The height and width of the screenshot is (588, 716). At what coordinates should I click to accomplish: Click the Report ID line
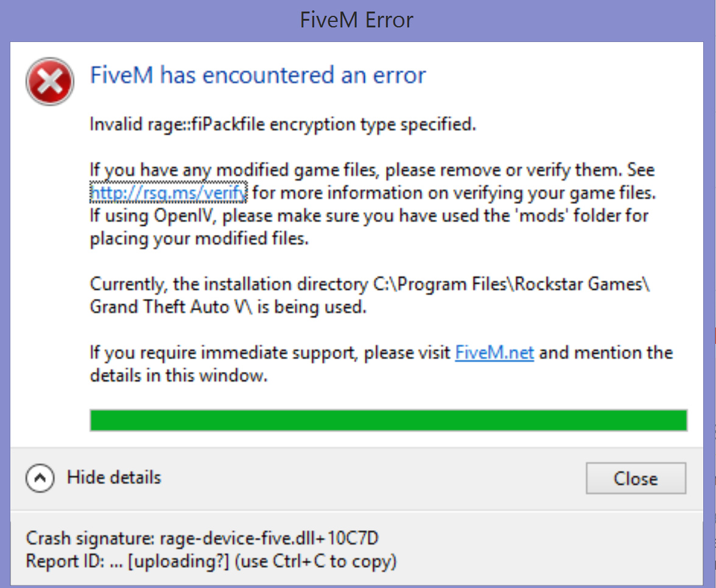[211, 561]
